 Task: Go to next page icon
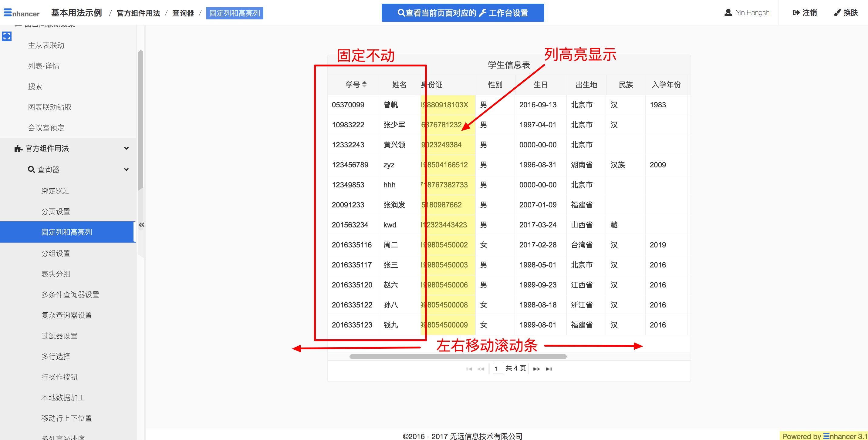coord(536,369)
